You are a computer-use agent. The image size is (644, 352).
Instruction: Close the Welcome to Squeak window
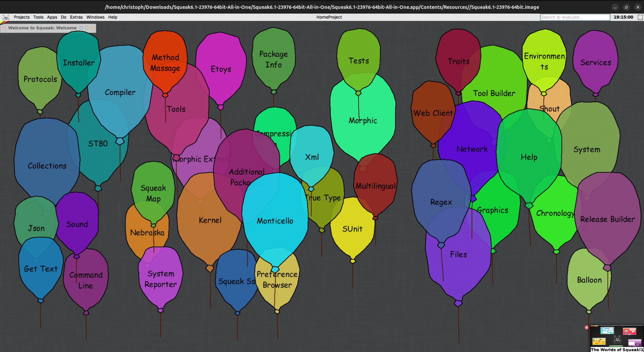coord(4,28)
